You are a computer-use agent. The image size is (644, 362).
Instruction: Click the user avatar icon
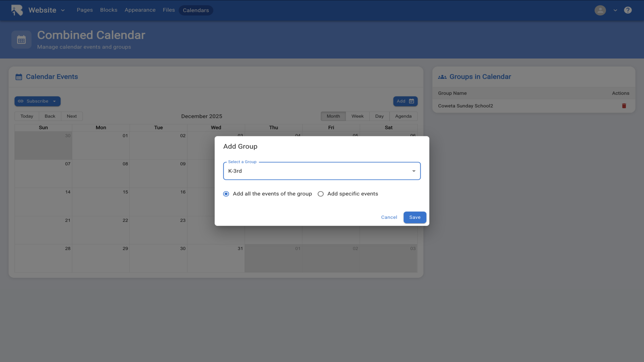pos(600,10)
